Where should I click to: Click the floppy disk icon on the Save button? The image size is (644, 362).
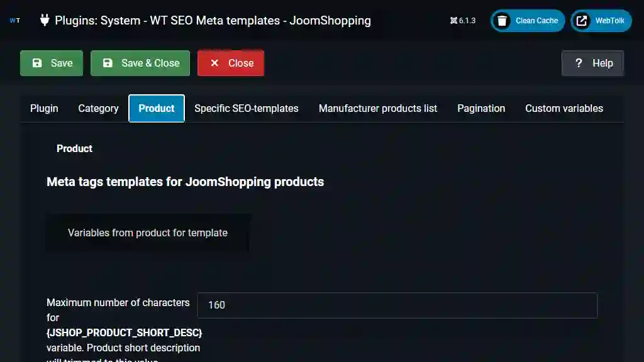pyautogui.click(x=37, y=63)
